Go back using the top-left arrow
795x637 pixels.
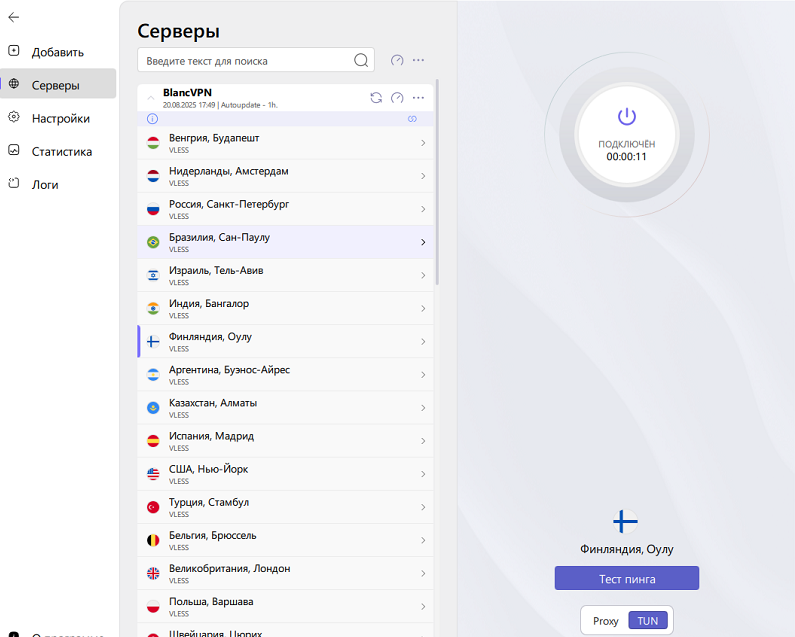(14, 17)
